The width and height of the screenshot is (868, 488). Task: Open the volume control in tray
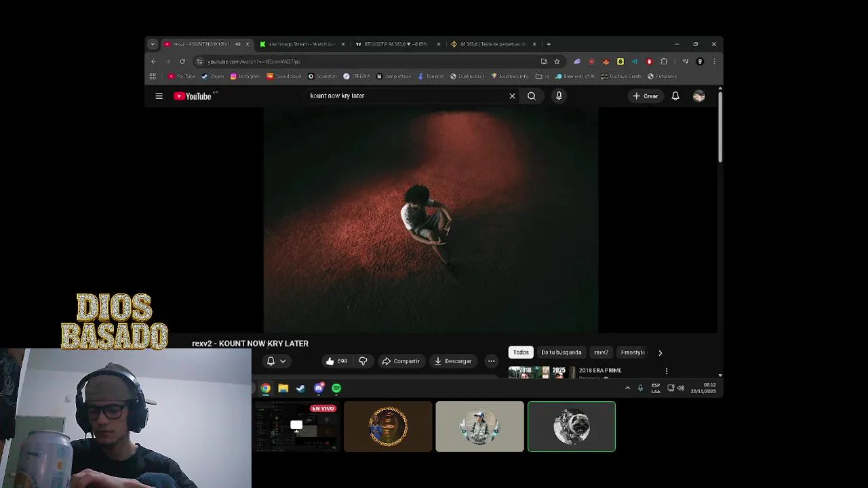pyautogui.click(x=681, y=388)
